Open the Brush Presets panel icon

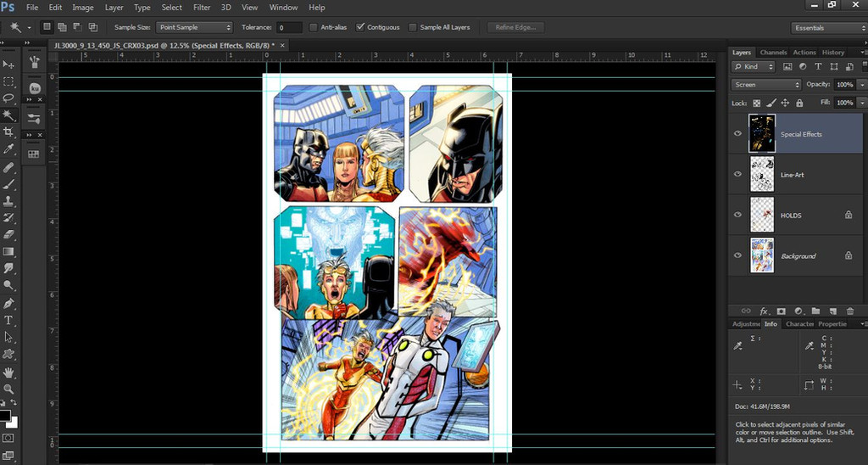[x=34, y=62]
